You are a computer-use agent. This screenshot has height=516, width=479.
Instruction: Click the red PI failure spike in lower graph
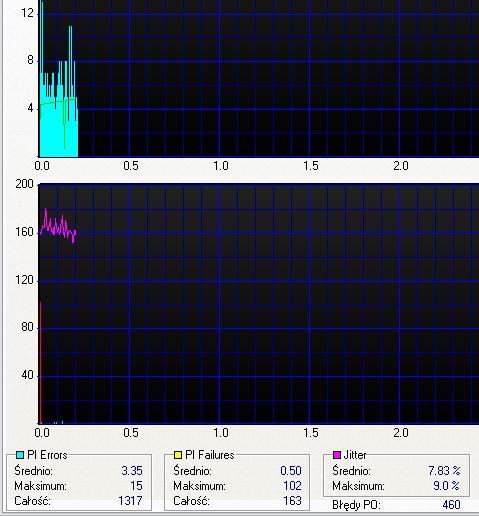pyautogui.click(x=41, y=363)
